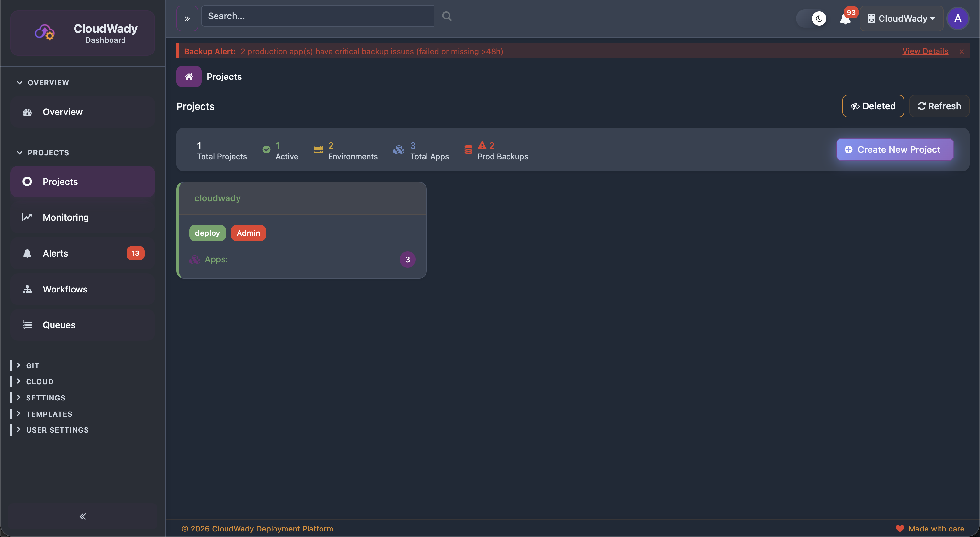The image size is (980, 537).
Task: Open the user avatar menu
Action: [x=958, y=18]
